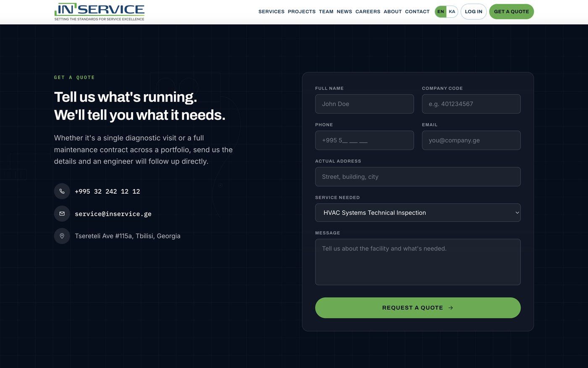Click the map pin icon beside Tsereteli Ave
The width and height of the screenshot is (588, 368).
[62, 236]
